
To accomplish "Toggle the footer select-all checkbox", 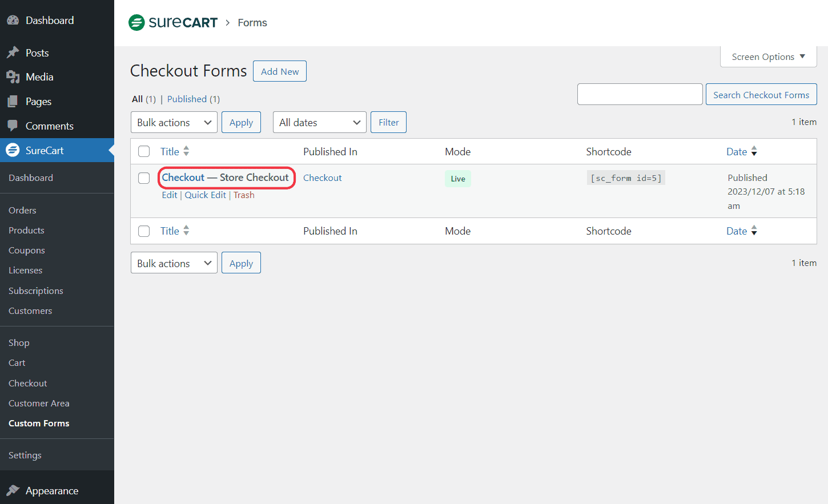I will [144, 231].
